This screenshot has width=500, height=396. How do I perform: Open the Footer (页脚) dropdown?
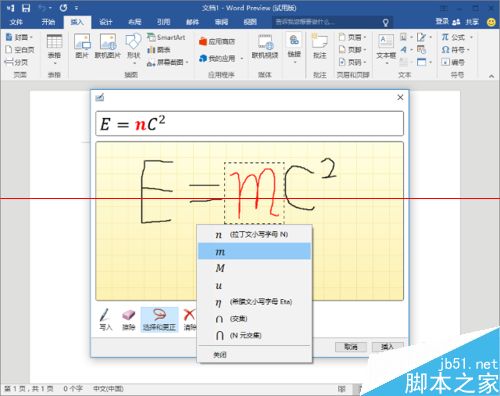352,50
